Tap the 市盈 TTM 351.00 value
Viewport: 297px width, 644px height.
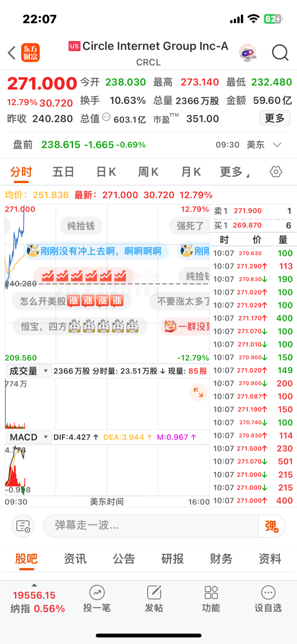coord(186,118)
